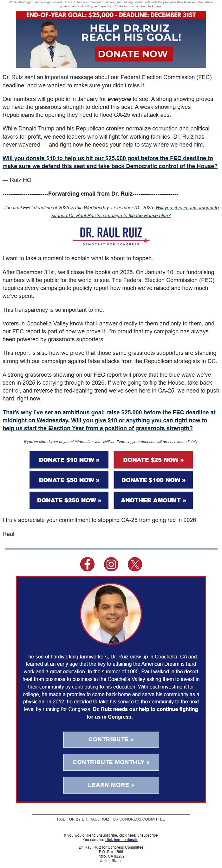This screenshot has width=222, height=868.
Task: Open the campaign's Facebook page icon
Action: point(87,564)
